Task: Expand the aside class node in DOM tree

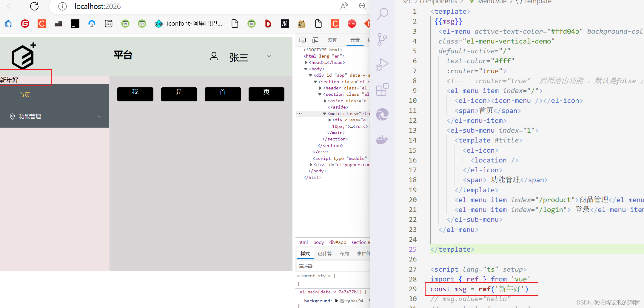Action: [x=325, y=101]
